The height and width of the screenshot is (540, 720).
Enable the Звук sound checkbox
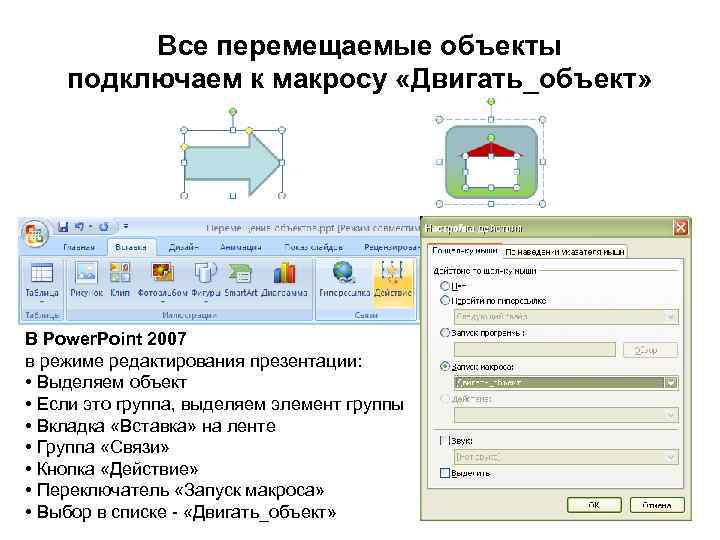(x=443, y=441)
